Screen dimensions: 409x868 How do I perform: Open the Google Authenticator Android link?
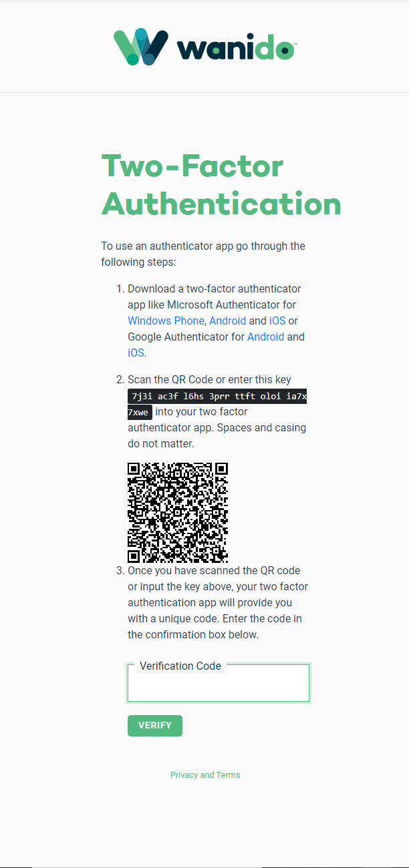point(266,337)
